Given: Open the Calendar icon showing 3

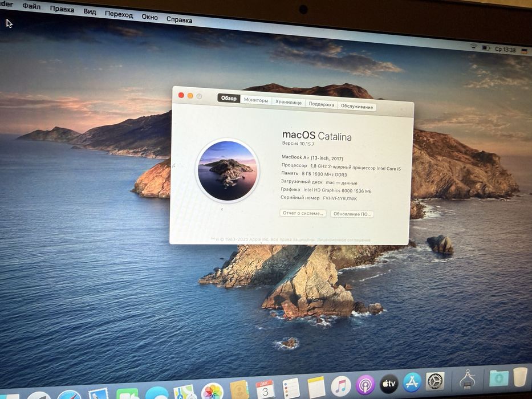Looking at the screenshot, I should coord(265,389).
